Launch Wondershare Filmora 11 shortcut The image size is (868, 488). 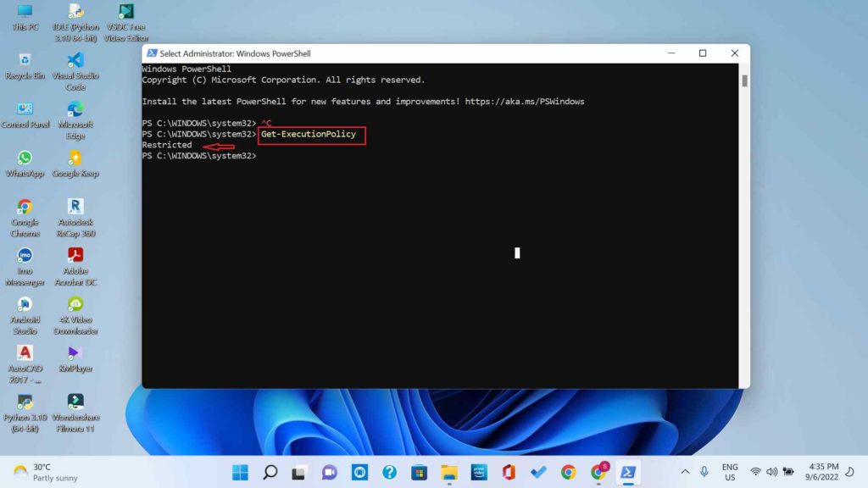coord(75,413)
